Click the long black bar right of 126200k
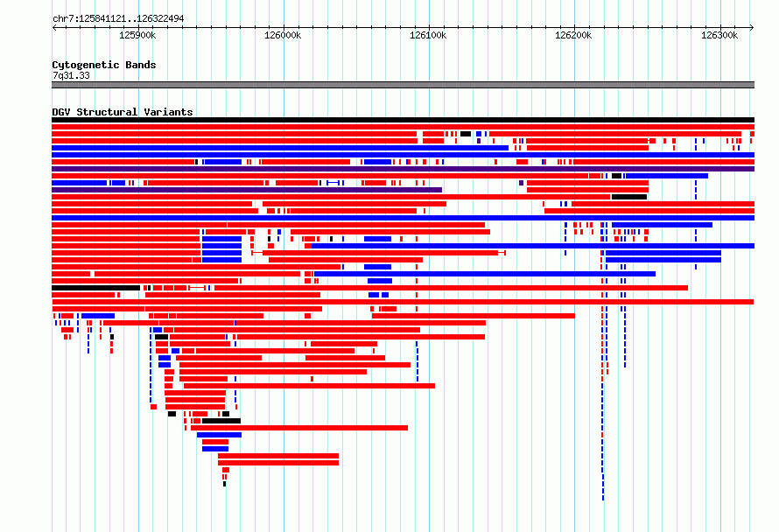This screenshot has height=532, width=779. tap(629, 197)
